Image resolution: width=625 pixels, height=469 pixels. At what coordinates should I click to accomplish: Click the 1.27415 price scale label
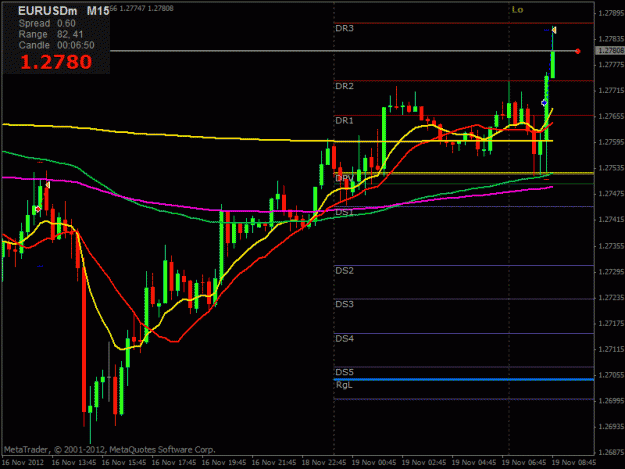(x=611, y=220)
